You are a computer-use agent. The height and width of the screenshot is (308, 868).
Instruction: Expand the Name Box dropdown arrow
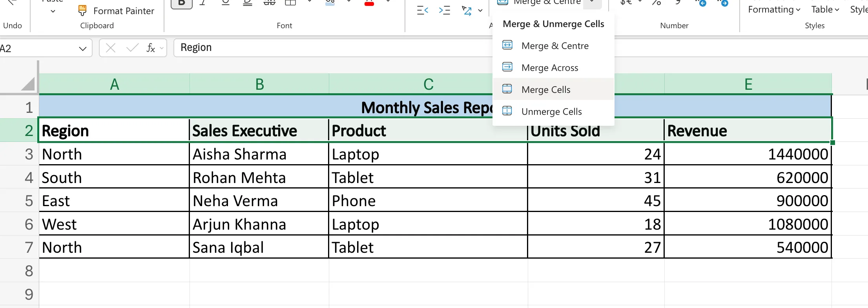[82, 49]
